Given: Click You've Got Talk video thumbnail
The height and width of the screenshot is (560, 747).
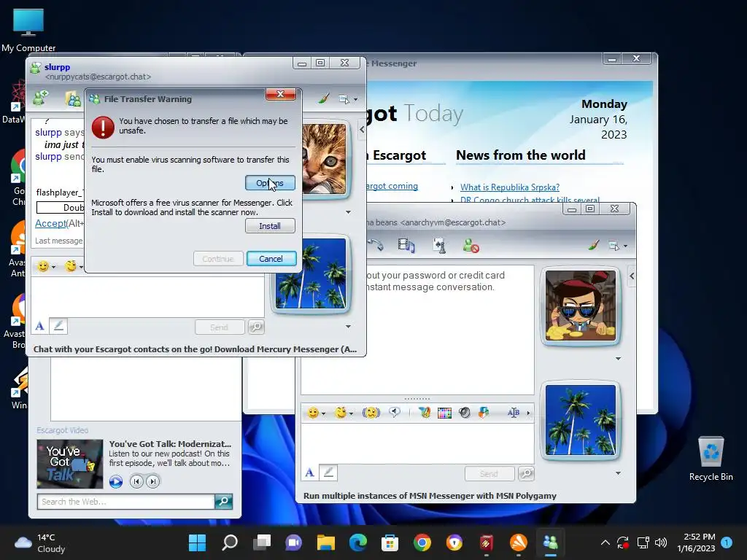Looking at the screenshot, I should (x=70, y=464).
